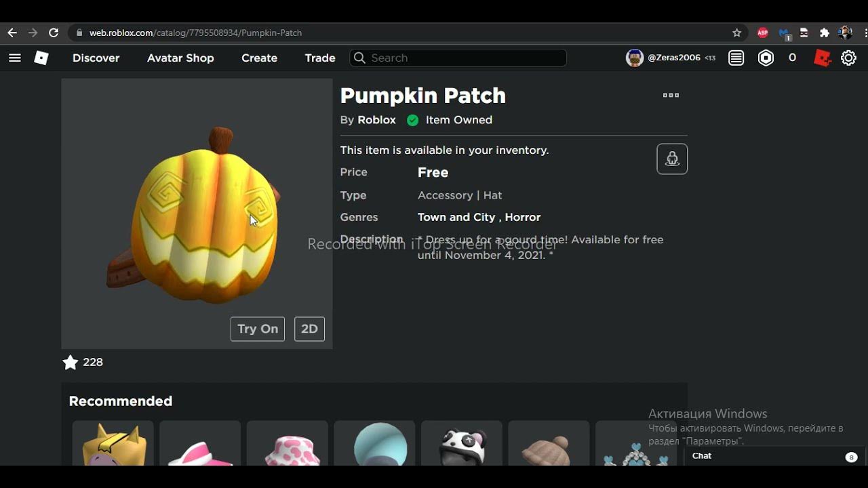Image resolution: width=868 pixels, height=488 pixels.
Task: Bookmark this page with the star icon
Action: click(x=737, y=33)
